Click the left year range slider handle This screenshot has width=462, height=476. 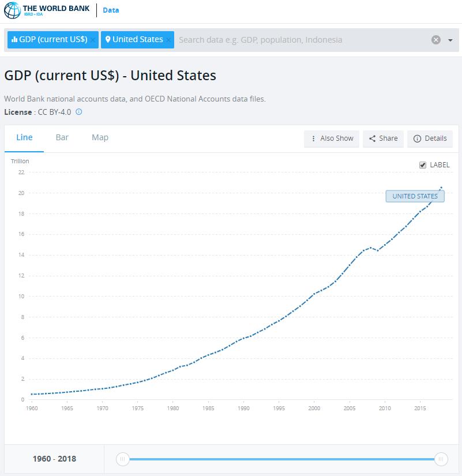[122, 459]
